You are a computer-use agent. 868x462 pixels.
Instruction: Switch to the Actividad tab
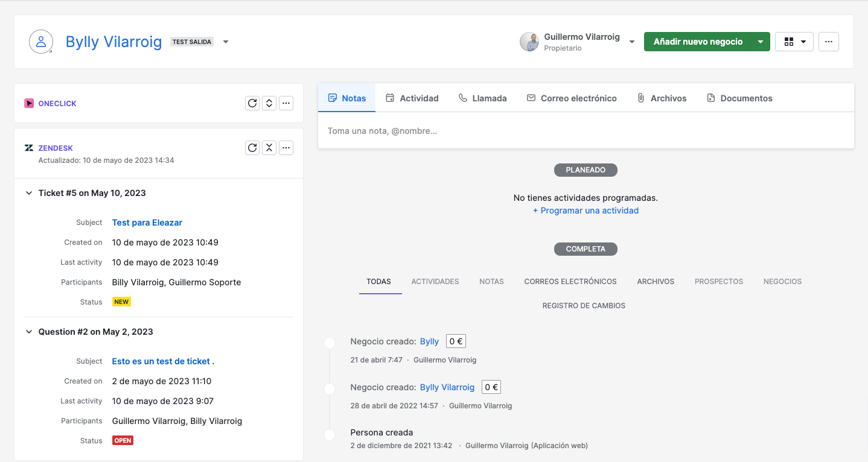pos(412,98)
